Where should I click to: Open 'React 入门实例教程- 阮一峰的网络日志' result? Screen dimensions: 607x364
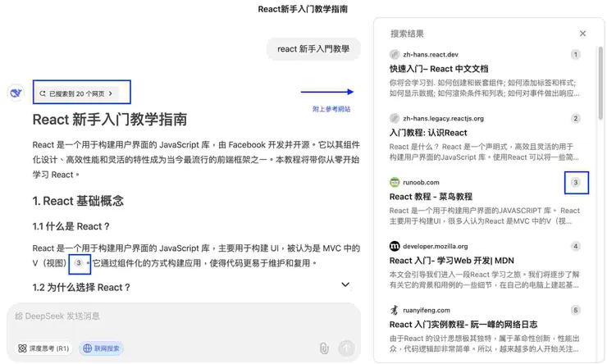coord(463,325)
